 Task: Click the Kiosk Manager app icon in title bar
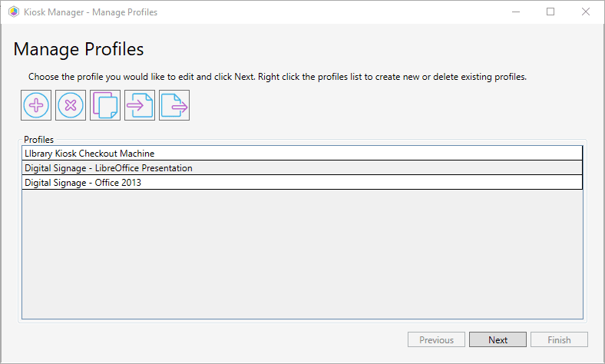click(x=13, y=12)
